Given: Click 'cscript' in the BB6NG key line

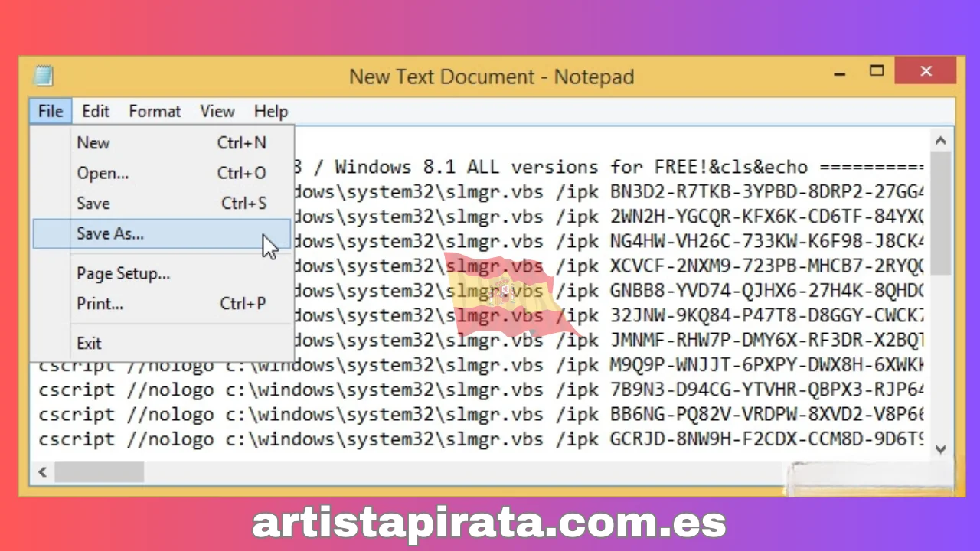Looking at the screenshot, I should point(76,415).
